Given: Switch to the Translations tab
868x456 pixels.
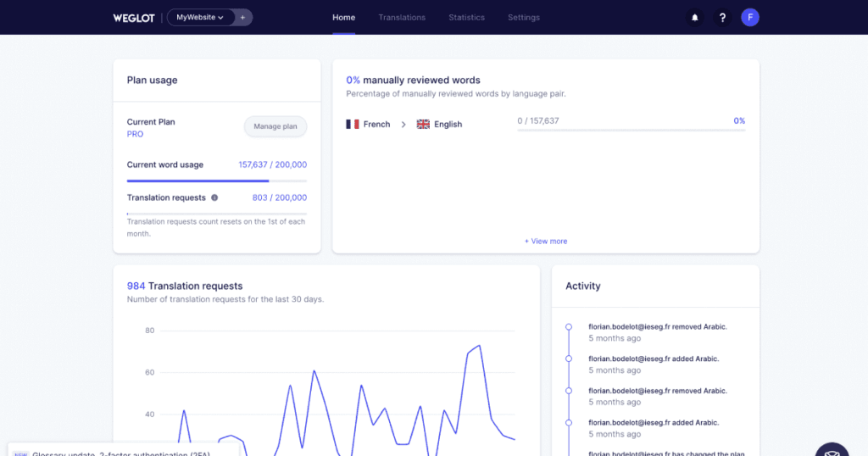Looking at the screenshot, I should click(x=402, y=17).
